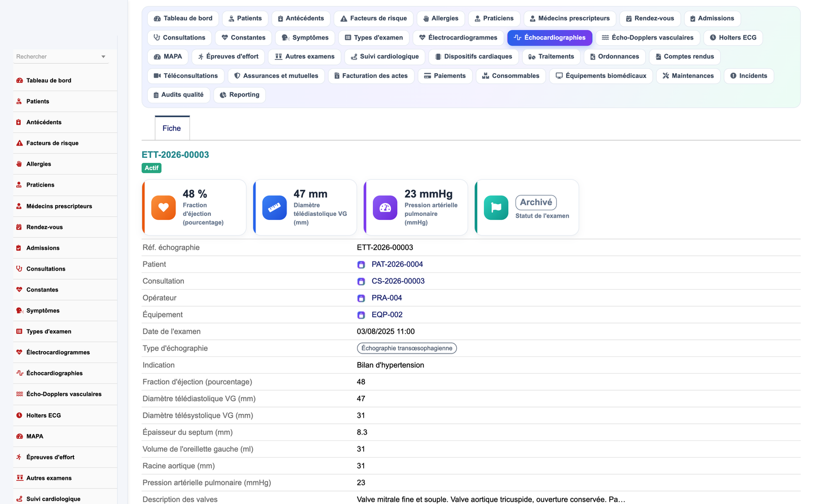
Task: Click the Facteurs de risque sidebar warning icon
Action: [19, 143]
